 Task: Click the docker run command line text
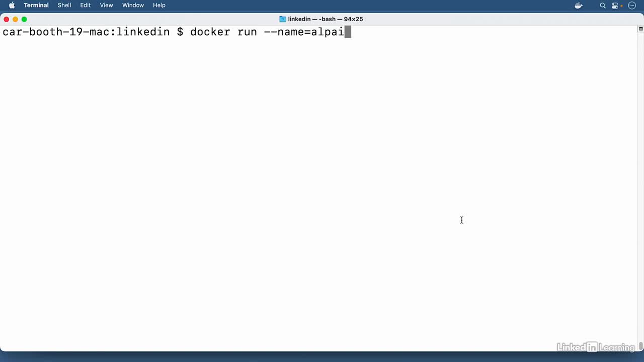tap(267, 32)
